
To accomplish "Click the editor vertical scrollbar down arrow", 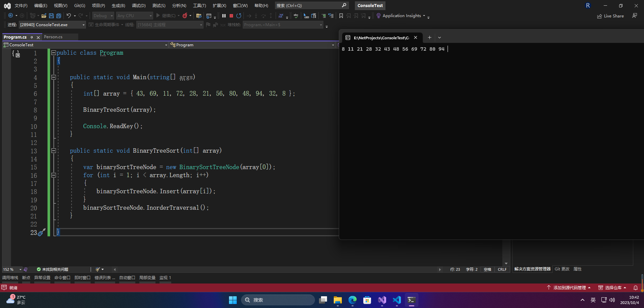I will tap(506, 263).
